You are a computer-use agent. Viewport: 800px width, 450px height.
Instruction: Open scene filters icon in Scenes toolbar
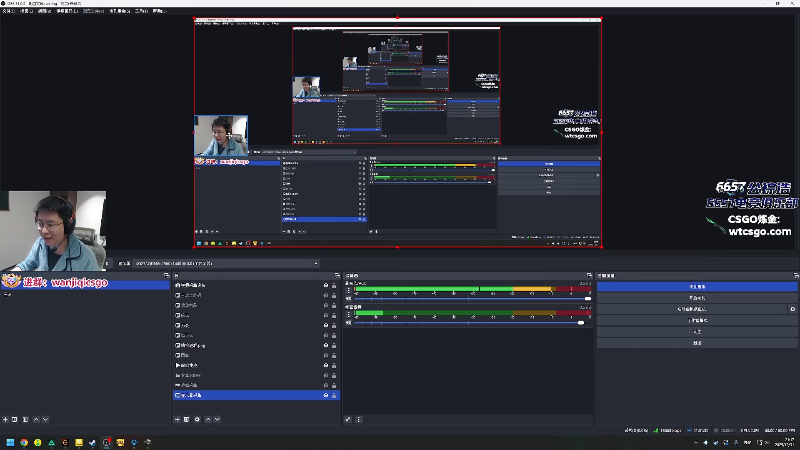[25, 419]
